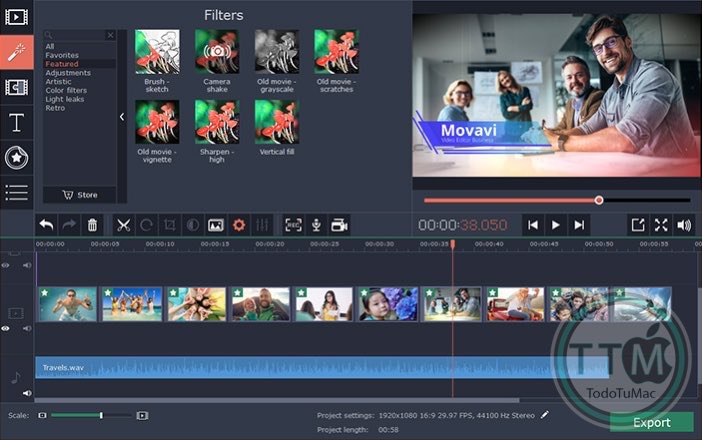Open Color adjustments icon

pyautogui.click(x=193, y=225)
